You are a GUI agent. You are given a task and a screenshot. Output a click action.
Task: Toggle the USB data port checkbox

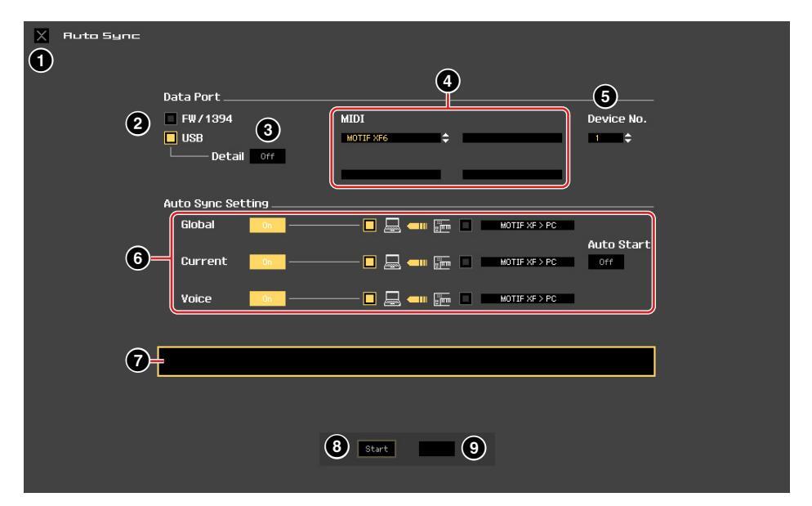click(x=171, y=138)
